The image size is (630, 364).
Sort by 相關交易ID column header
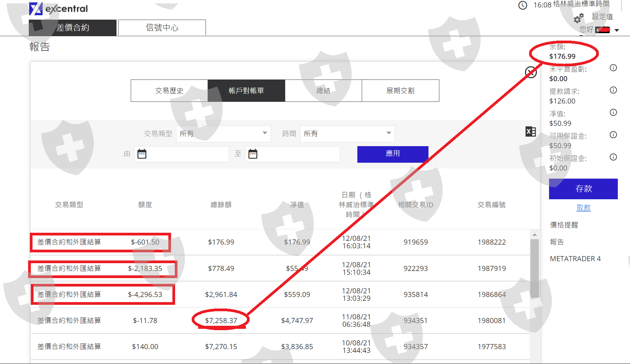click(416, 205)
